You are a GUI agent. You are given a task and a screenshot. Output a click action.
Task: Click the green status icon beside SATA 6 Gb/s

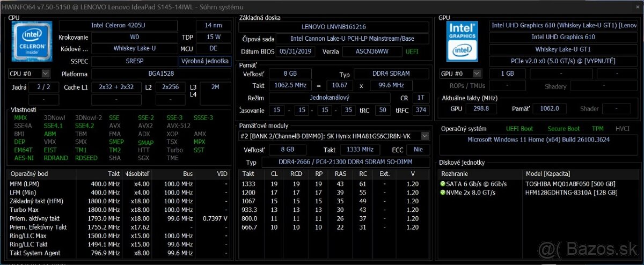point(443,184)
